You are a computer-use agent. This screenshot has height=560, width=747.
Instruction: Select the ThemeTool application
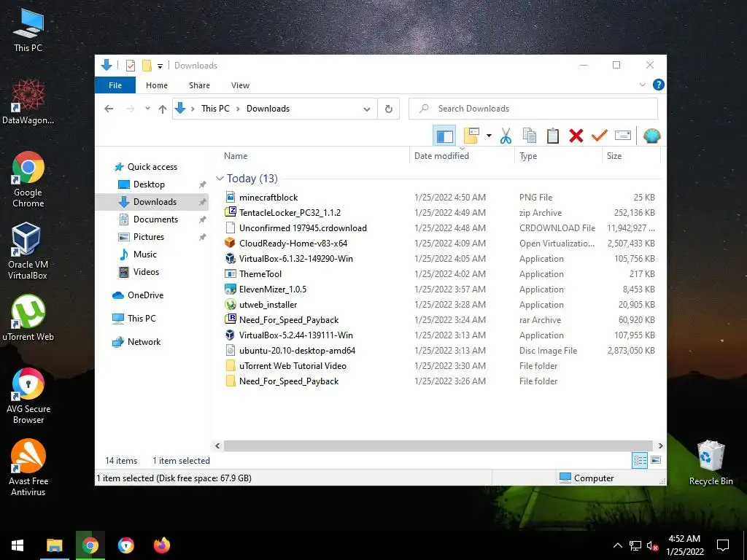[x=260, y=274]
